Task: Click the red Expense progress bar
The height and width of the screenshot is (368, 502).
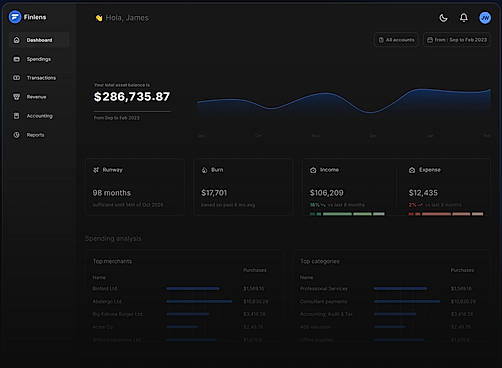Action: coord(446,214)
